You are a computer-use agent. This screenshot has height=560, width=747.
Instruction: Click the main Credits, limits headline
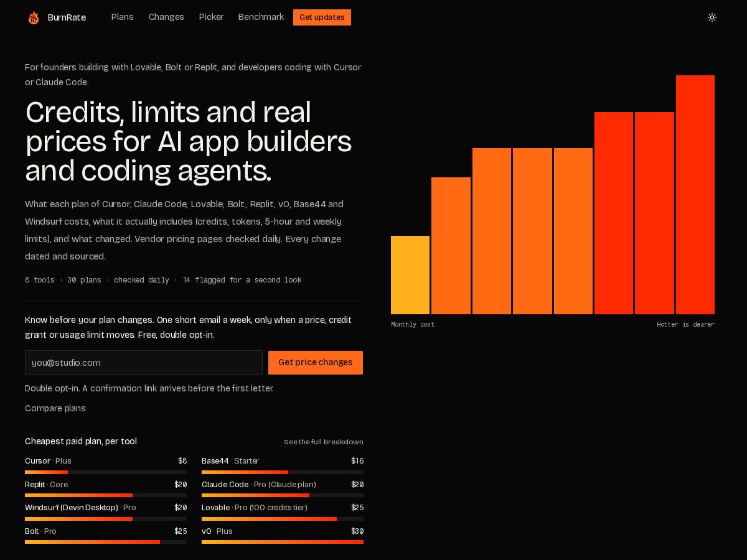pos(189,142)
